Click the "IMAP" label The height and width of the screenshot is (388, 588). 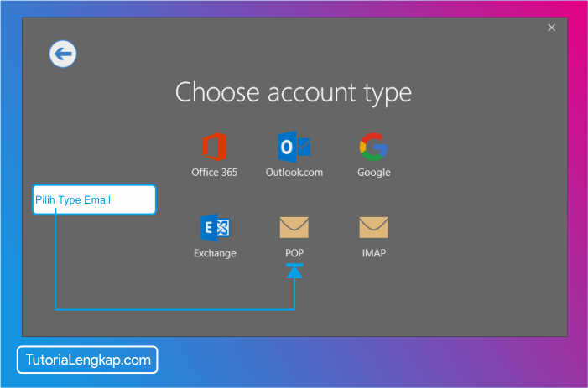(x=374, y=253)
